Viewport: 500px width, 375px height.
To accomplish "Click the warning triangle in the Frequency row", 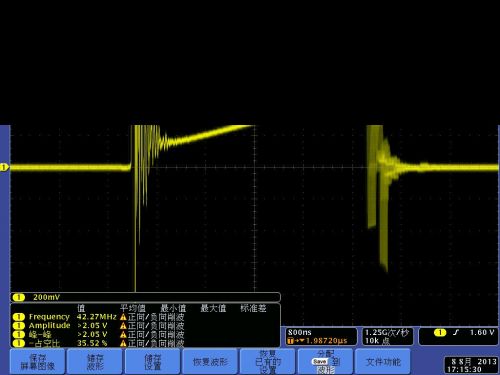I will (x=123, y=317).
